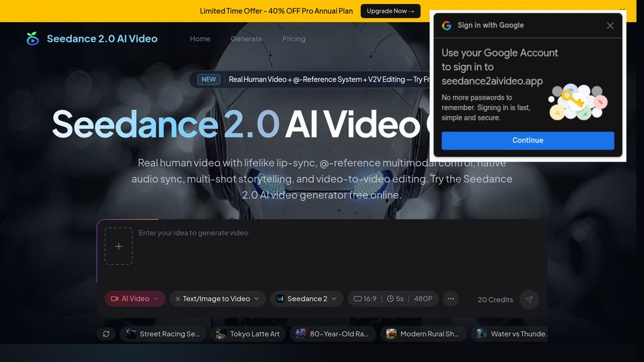
Task: Click the Upgrade Now button
Action: (390, 11)
